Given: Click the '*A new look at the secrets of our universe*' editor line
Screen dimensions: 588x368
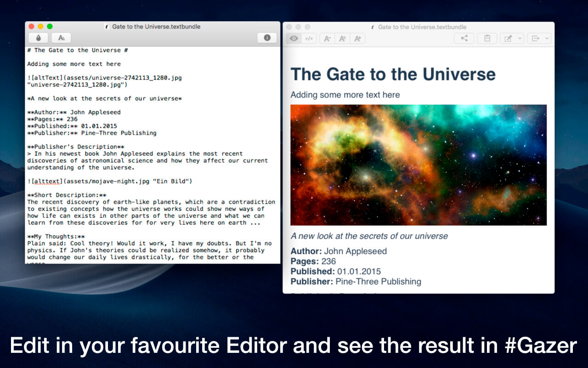Looking at the screenshot, I should 105,98.
